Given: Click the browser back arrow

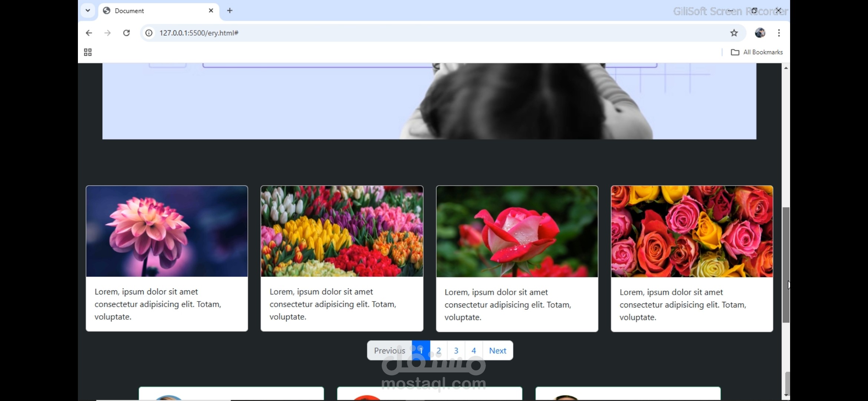Looking at the screenshot, I should pos(89,33).
